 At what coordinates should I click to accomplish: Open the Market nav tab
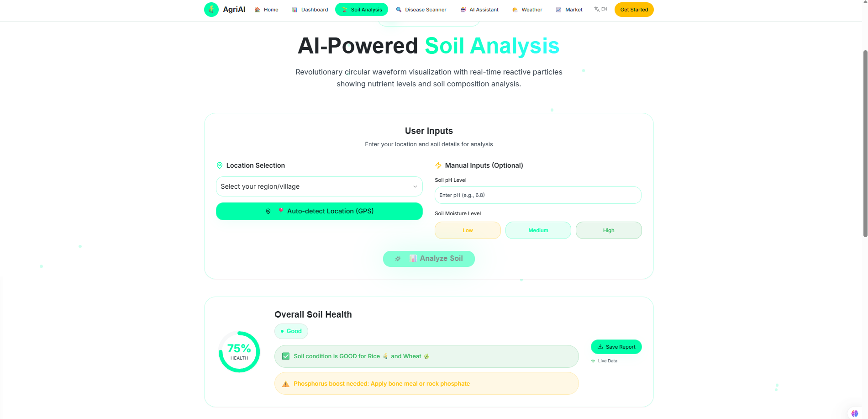click(x=569, y=10)
